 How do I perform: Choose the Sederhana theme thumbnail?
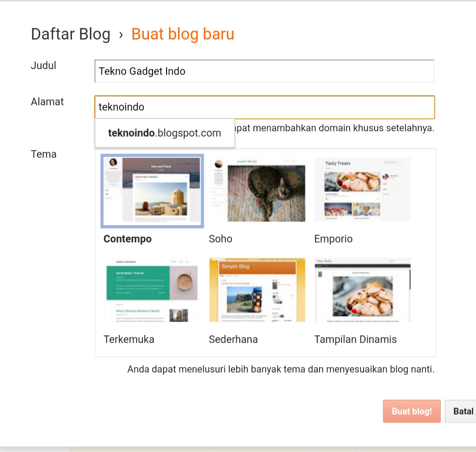(257, 290)
